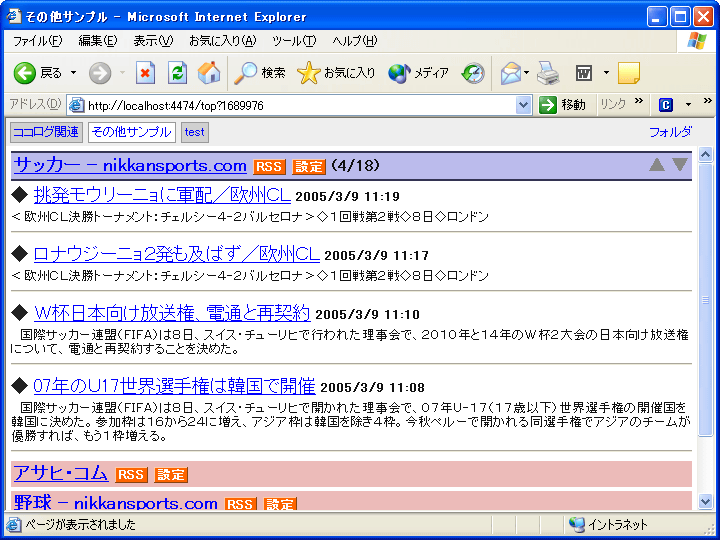Viewport: 720px width, 540px height.
Task: Open the History clock icon
Action: coord(473,73)
